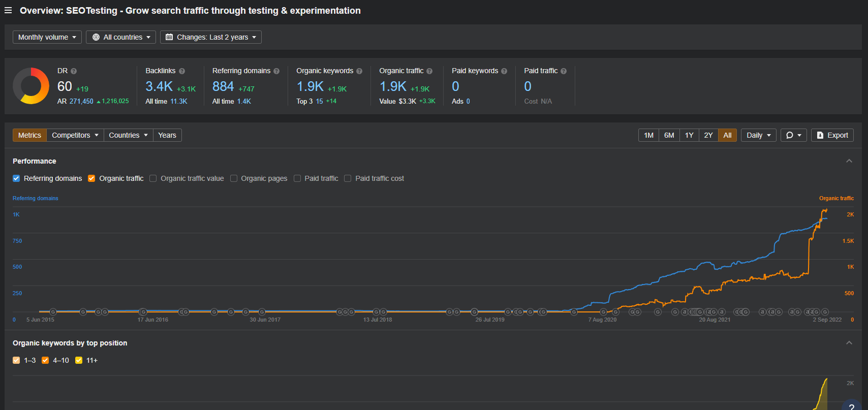
Task: Uncheck the Organic traffic checkbox
Action: [x=91, y=178]
